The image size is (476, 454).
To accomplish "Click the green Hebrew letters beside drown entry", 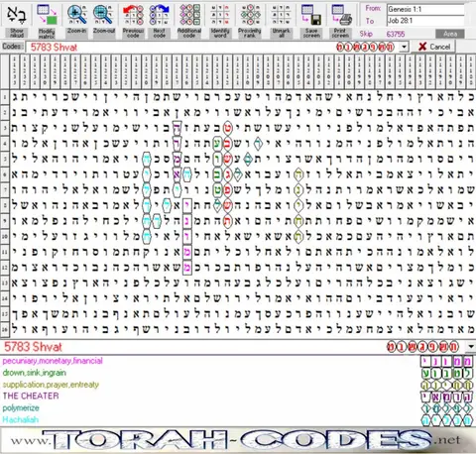I will (447, 374).
